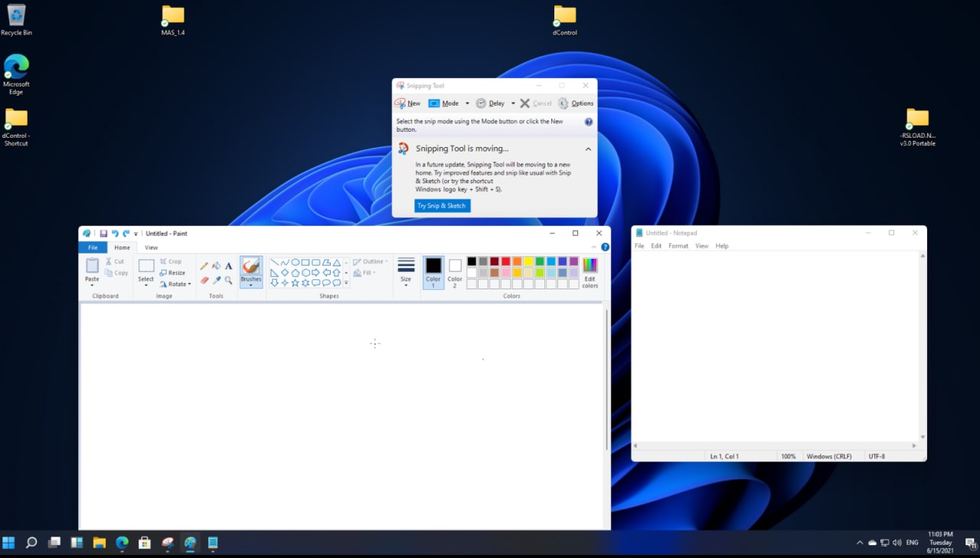This screenshot has height=558, width=980.
Task: Open File Explorer from taskbar
Action: (x=100, y=543)
